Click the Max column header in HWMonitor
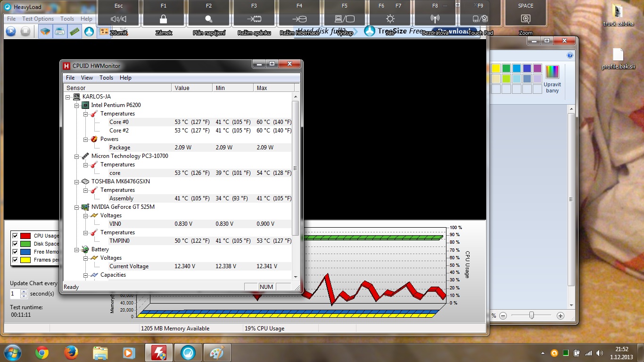This screenshot has width=644, height=362. [274, 88]
